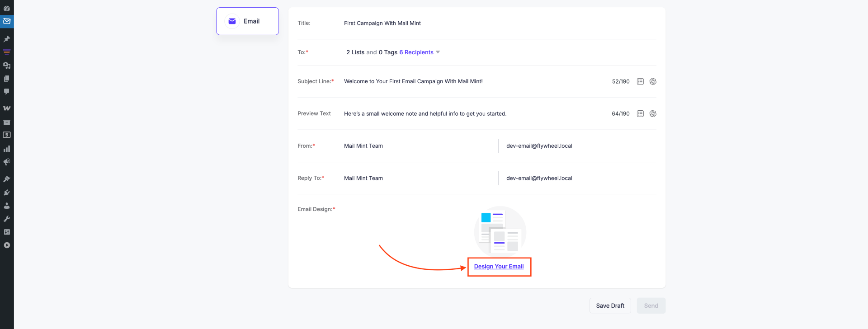
Task: Click the 6 Recipients link
Action: click(x=416, y=52)
